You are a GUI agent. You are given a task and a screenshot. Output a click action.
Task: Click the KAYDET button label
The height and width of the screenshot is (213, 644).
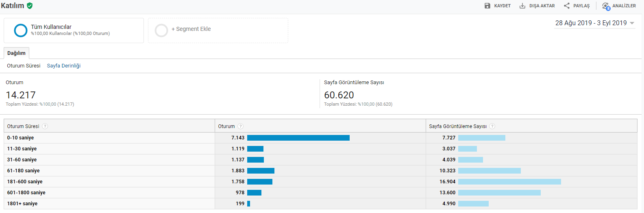[x=503, y=6]
